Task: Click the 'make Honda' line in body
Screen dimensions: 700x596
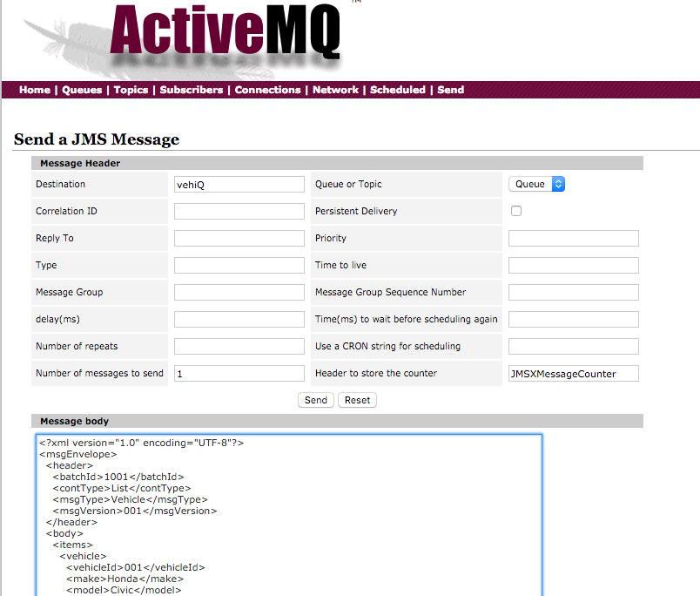Action: [x=125, y=579]
